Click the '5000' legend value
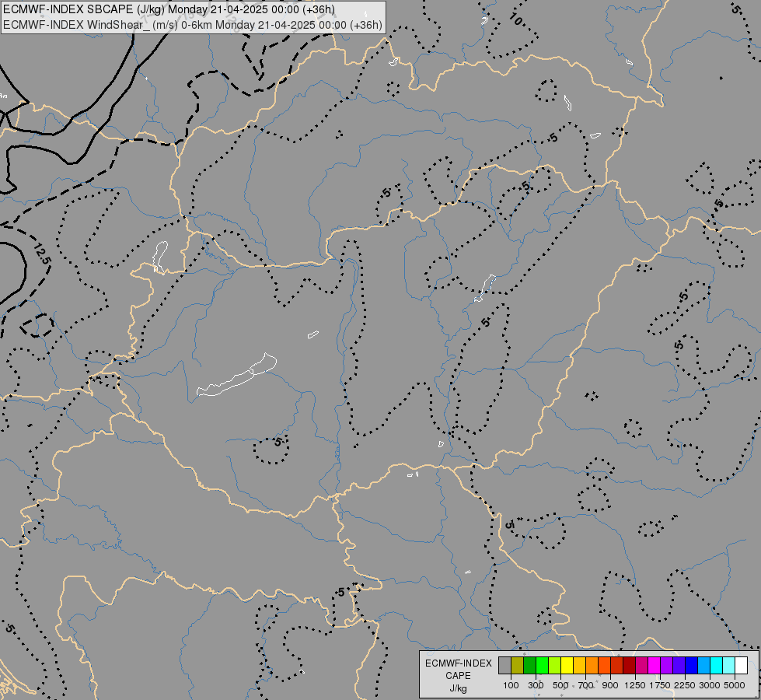Viewport: 761px width, 700px height. (735, 685)
